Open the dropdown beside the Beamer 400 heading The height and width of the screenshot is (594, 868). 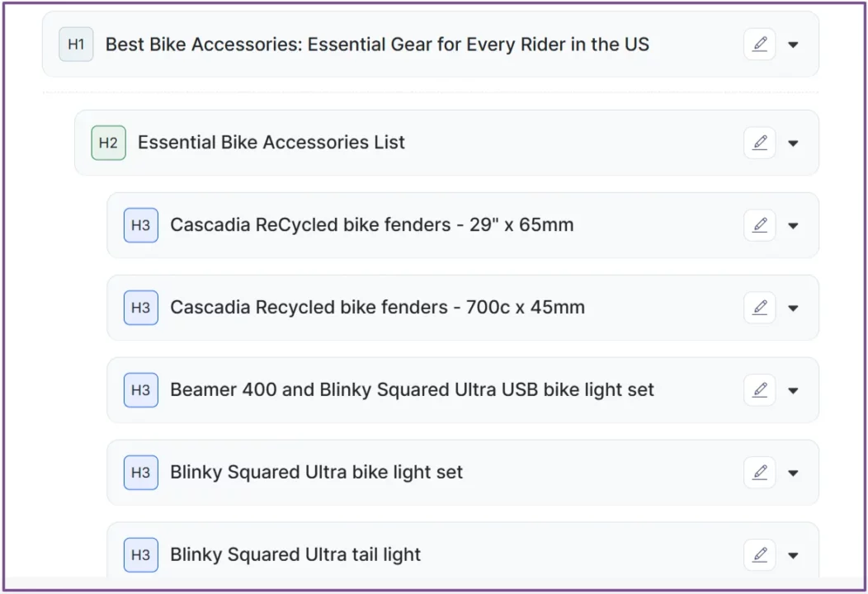click(794, 389)
